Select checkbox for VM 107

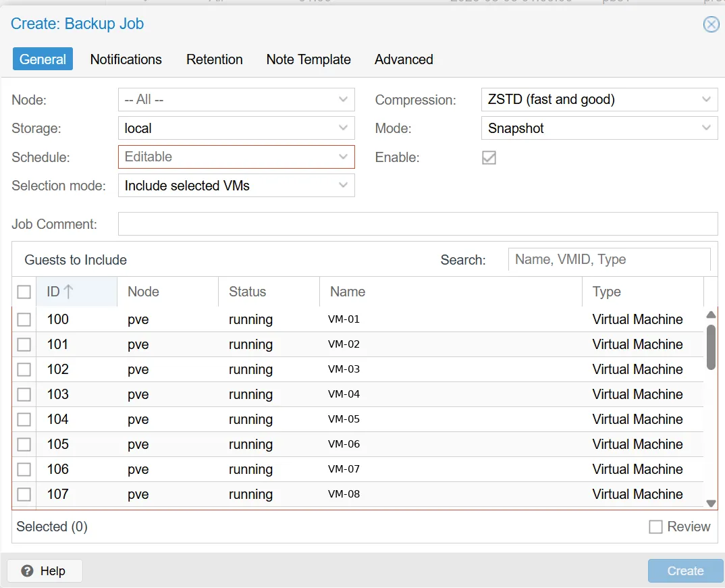pyautogui.click(x=24, y=494)
